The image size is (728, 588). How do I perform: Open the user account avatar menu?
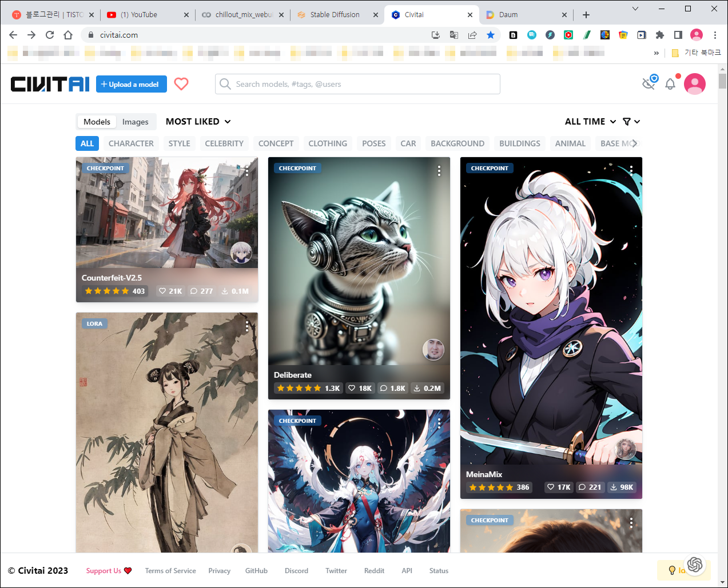[695, 84]
